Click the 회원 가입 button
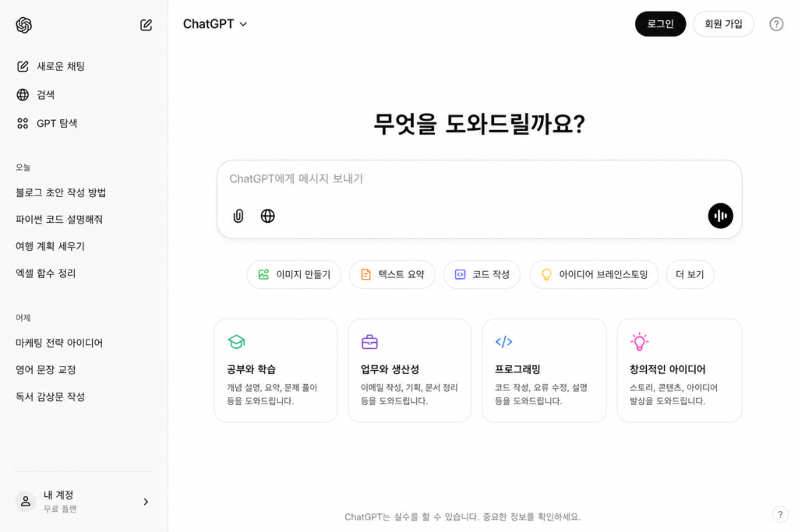The image size is (798, 532). (x=723, y=24)
